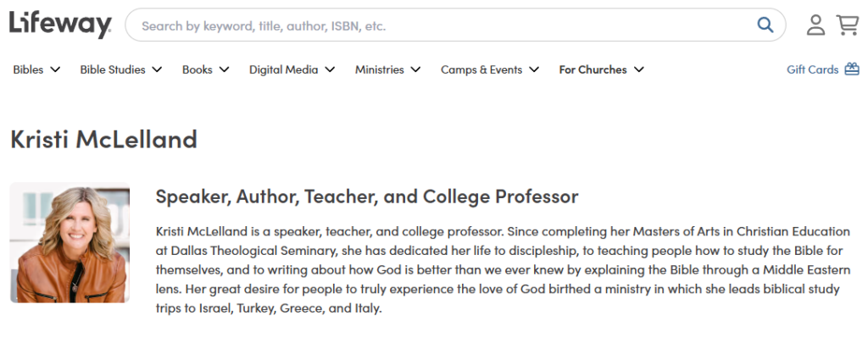Viewport: 868px width, 354px height.
Task: Open the Digital Media menu label
Action: (283, 69)
